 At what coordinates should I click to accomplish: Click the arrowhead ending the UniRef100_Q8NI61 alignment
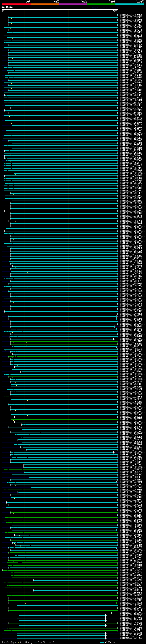coord(115,326)
